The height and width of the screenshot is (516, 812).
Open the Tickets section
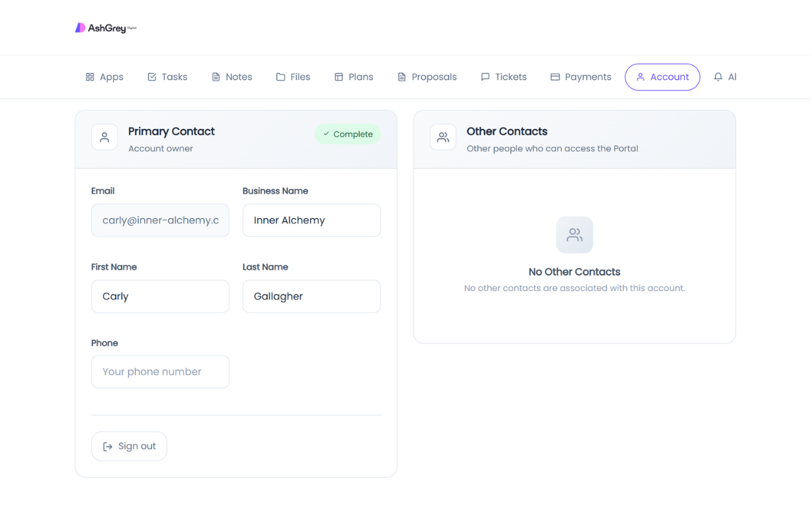click(x=503, y=77)
